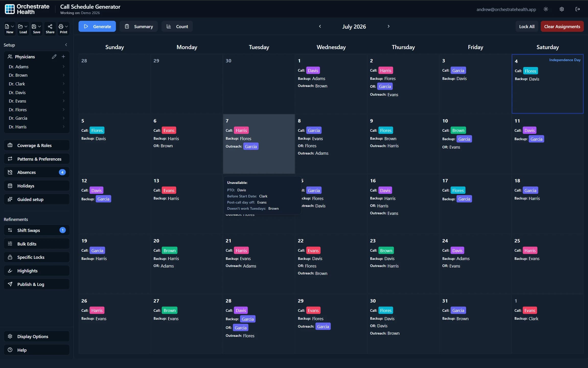Screen dimensions: 588x368
Task: Open the Count view
Action: coord(177,26)
